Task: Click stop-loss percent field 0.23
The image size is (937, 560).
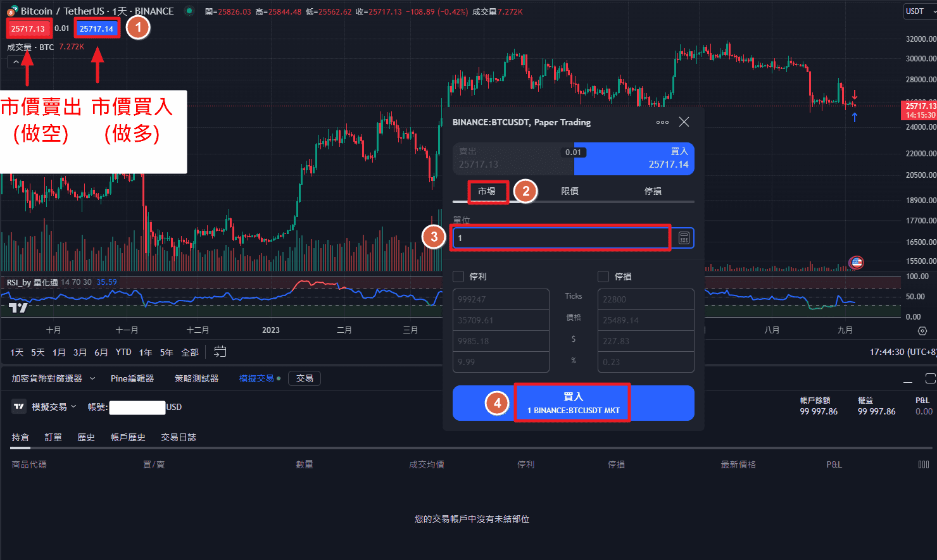Action: click(x=646, y=362)
